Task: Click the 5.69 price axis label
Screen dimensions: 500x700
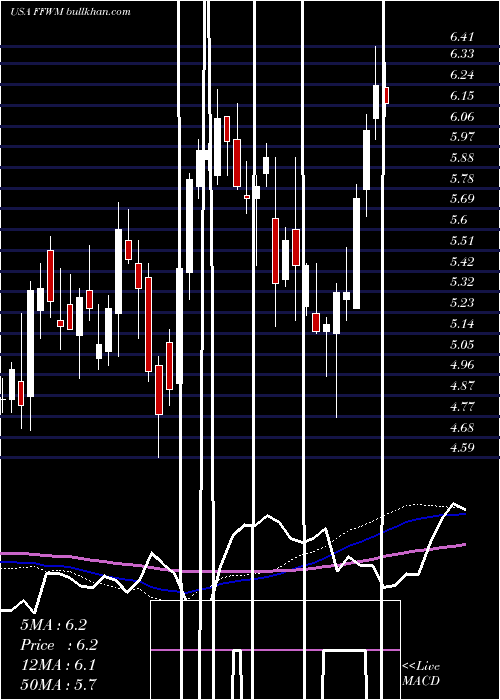Action: coord(462,199)
